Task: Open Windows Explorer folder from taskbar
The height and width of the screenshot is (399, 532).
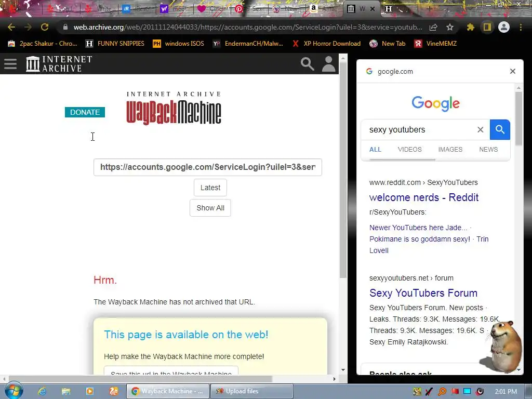Action: (x=66, y=391)
